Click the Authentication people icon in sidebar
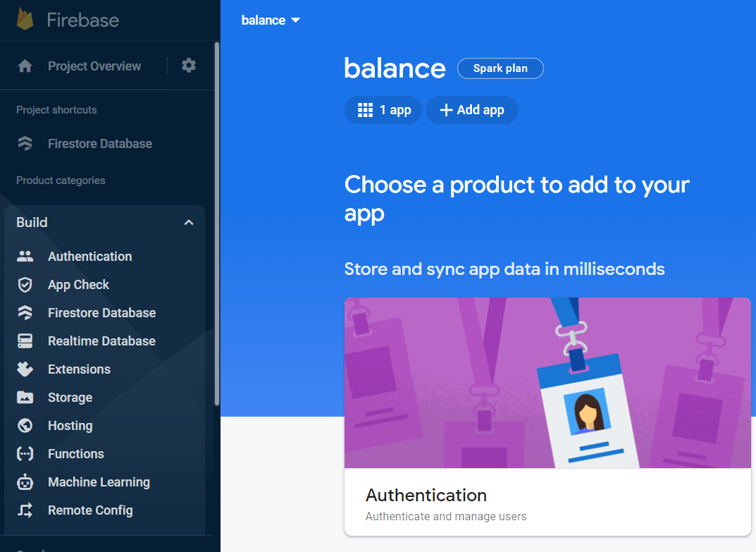 point(25,256)
